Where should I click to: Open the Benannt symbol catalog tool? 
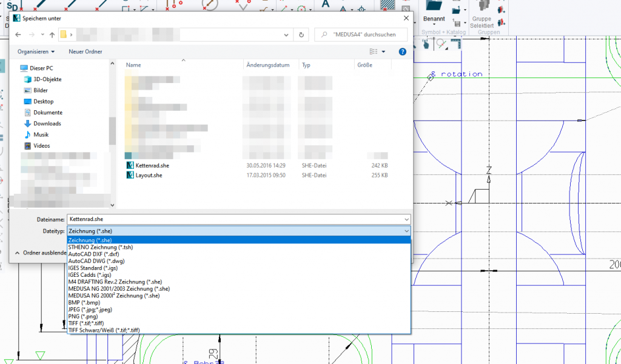[435, 18]
